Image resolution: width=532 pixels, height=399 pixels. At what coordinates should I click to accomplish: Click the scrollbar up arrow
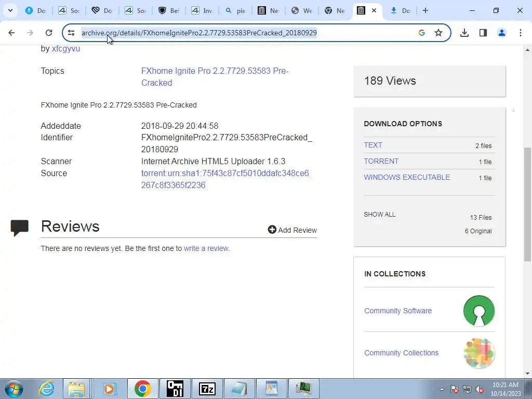tap(527, 50)
